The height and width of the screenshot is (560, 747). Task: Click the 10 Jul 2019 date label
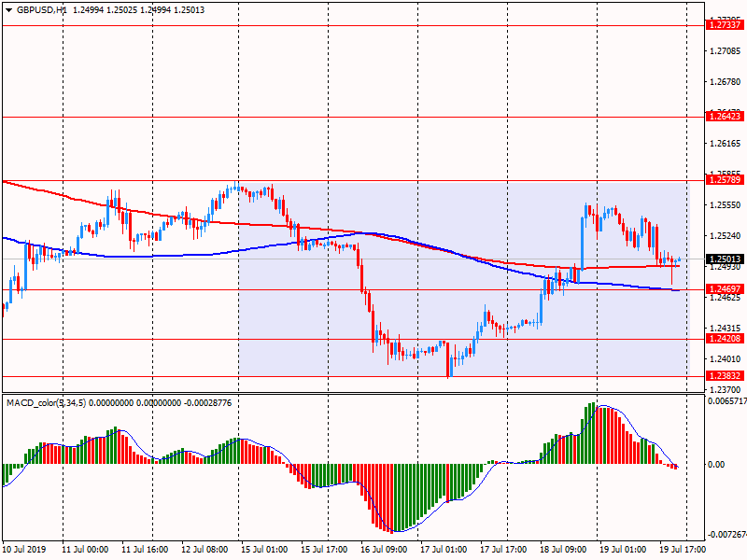point(24,549)
